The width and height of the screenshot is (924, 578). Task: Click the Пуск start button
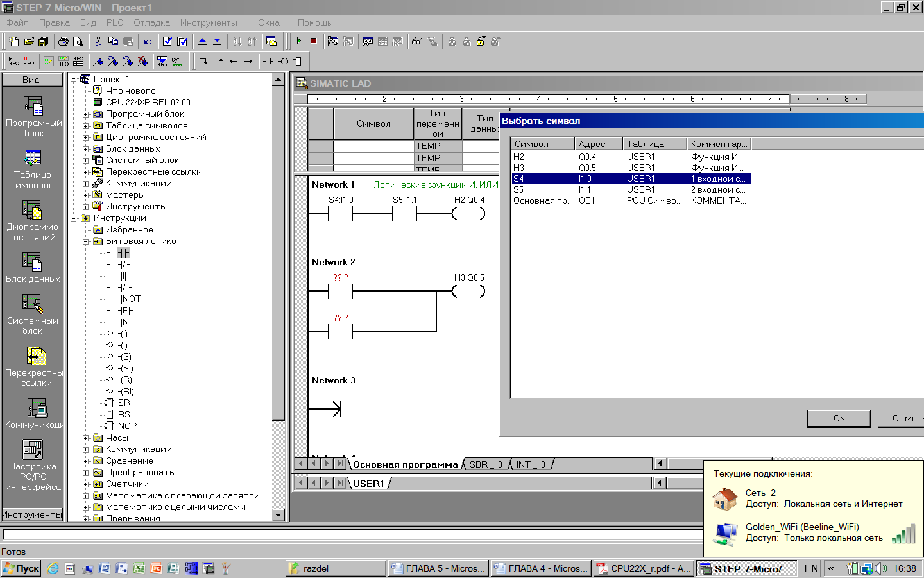[x=21, y=568]
